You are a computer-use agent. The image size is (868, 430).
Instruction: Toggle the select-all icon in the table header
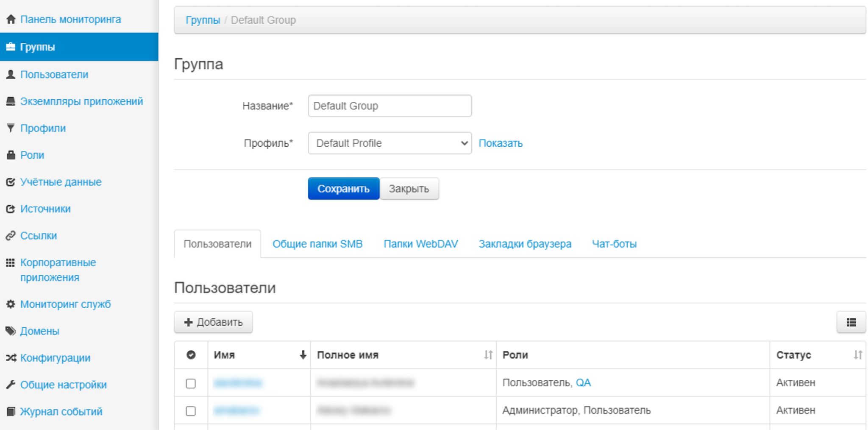pos(191,355)
